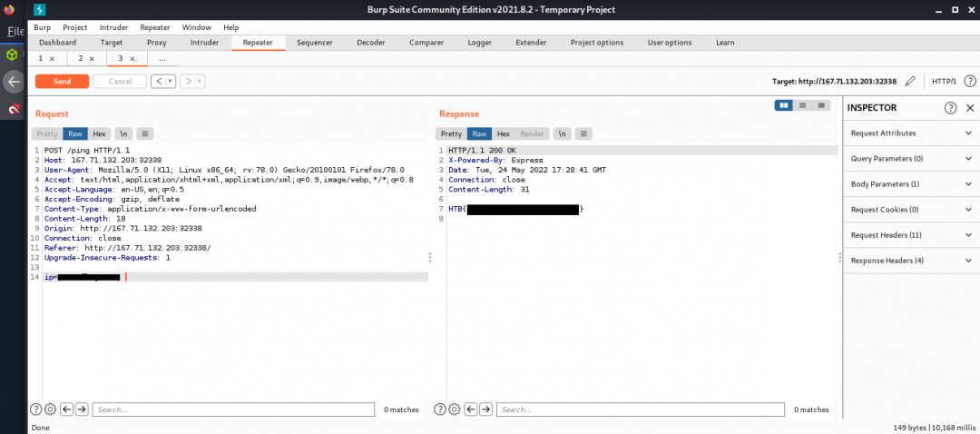Viewport: 980px width, 434px height.
Task: Open Request search help icon
Action: point(36,409)
